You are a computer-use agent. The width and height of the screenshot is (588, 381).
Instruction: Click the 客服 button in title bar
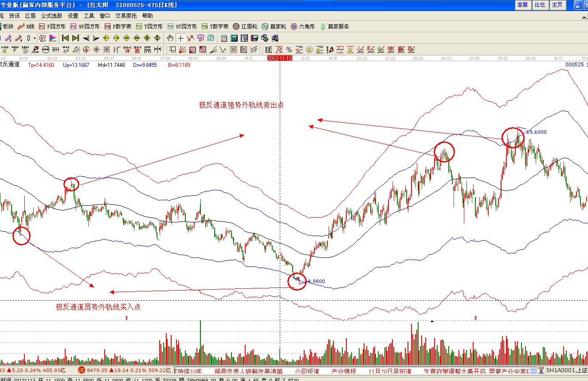(x=522, y=5)
